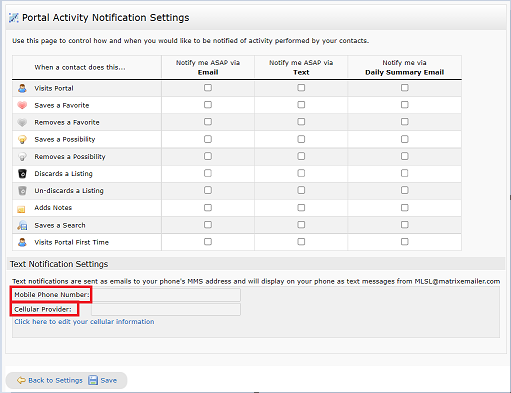This screenshot has width=511, height=393.
Task: Enable Daily Summary for Visits Portal First Time
Action: (405, 242)
